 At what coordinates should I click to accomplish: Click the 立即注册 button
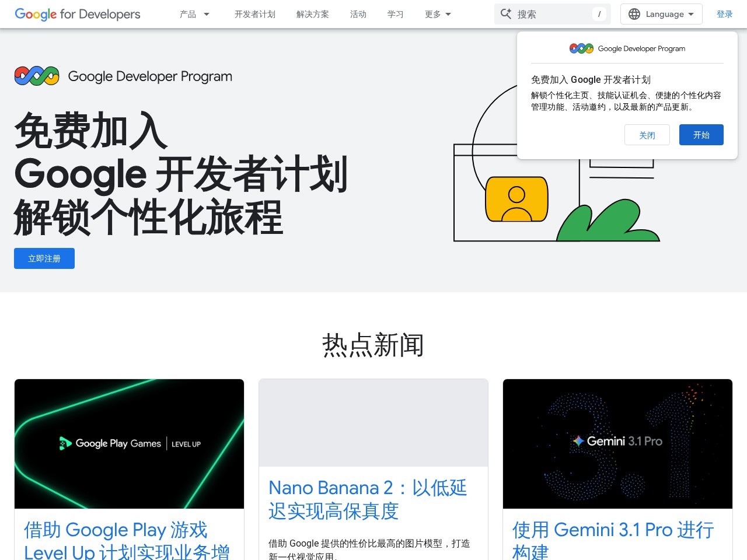44,258
